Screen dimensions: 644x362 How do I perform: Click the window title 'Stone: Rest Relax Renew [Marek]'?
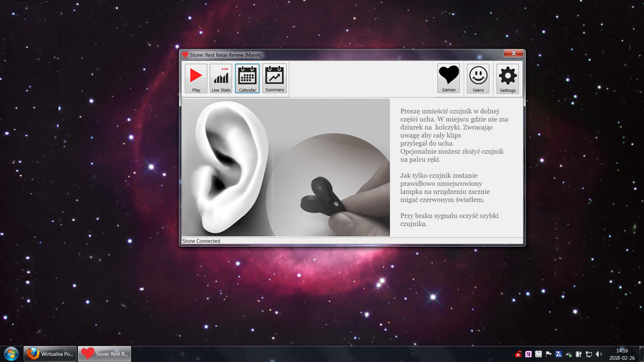[x=225, y=54]
